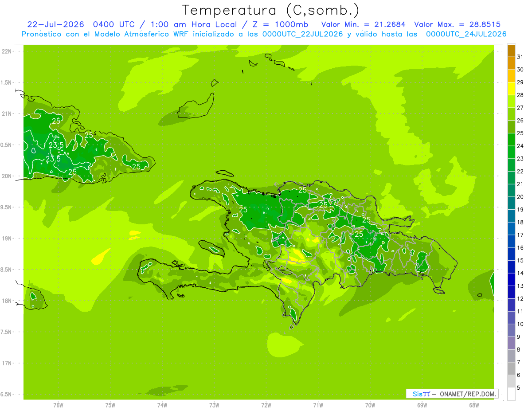
Task: Select the white 5 degree legend swatch
Action: (x=511, y=394)
